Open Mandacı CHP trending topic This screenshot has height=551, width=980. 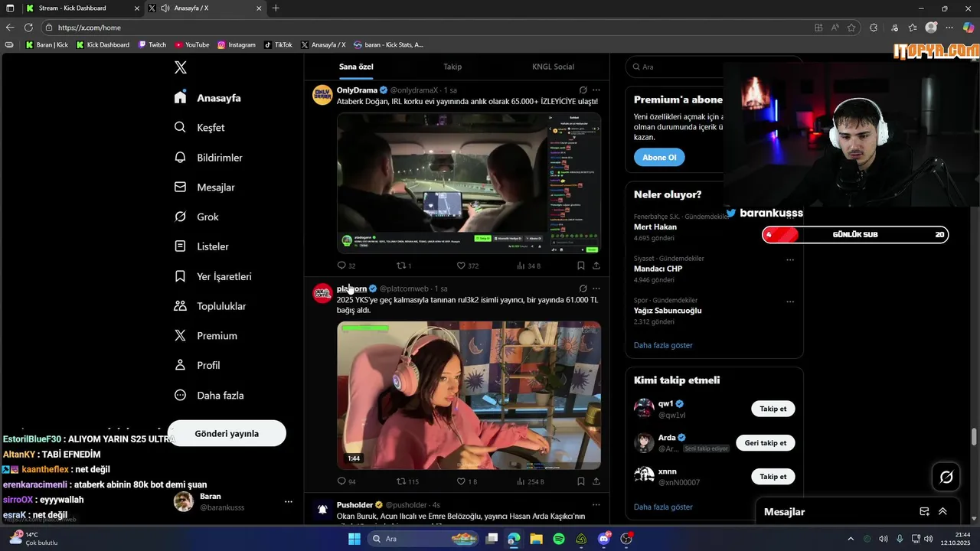pos(658,269)
